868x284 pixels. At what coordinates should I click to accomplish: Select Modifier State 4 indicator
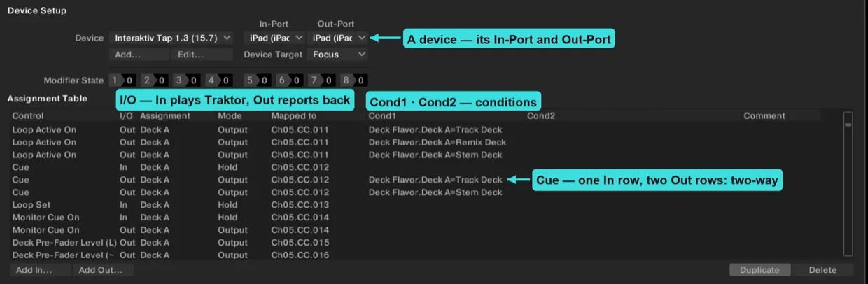pyautogui.click(x=219, y=80)
